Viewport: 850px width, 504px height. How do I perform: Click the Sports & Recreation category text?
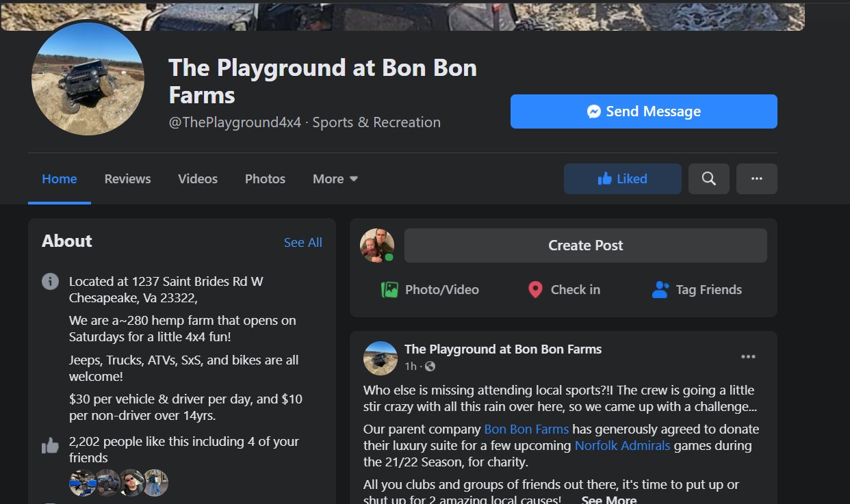[x=376, y=122]
